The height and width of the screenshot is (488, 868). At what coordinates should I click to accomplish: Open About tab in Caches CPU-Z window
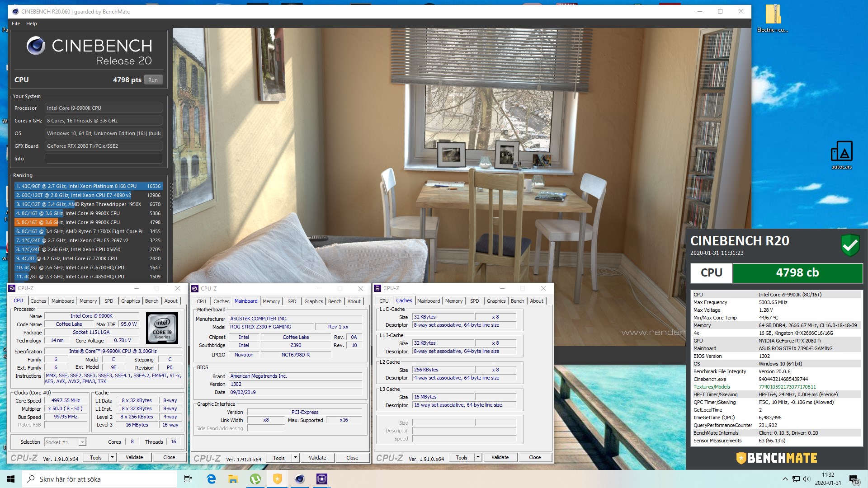pyautogui.click(x=537, y=301)
